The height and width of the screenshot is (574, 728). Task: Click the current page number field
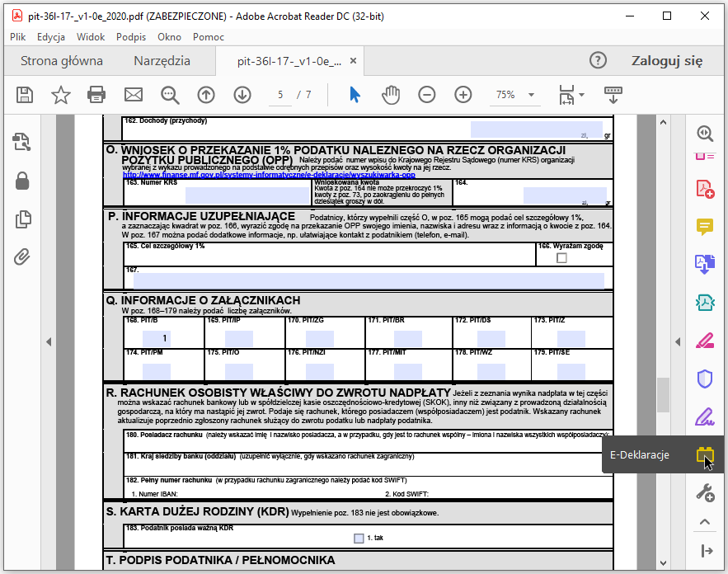click(280, 95)
